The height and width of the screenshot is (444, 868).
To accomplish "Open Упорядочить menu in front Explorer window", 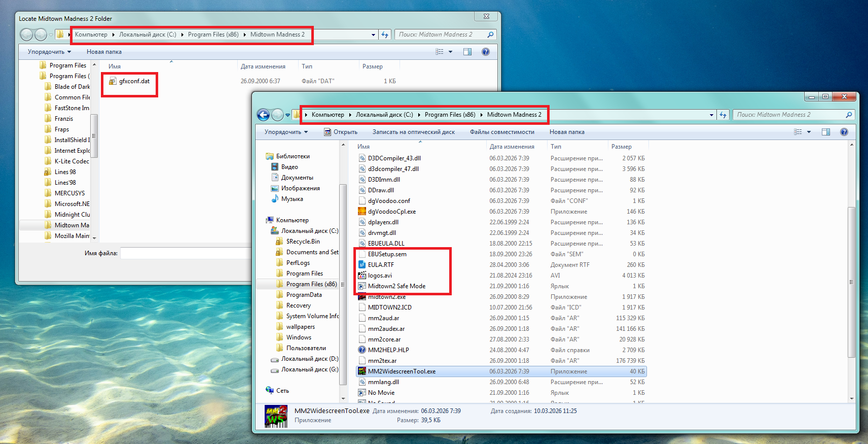I will pos(286,132).
